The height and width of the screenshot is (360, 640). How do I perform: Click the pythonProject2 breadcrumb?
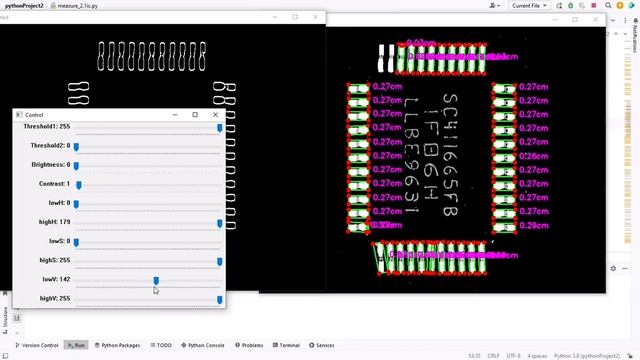[24, 6]
